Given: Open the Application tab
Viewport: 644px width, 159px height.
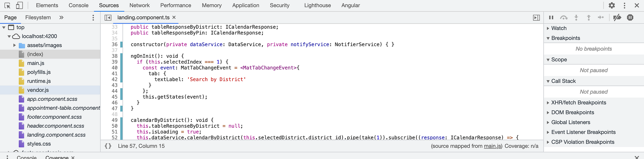Looking at the screenshot, I should coord(246,5).
